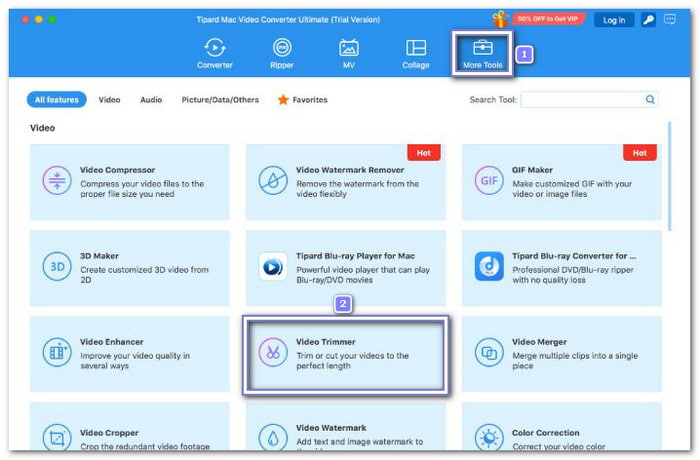700x460 pixels.
Task: Filter tools by Audio category
Action: pyautogui.click(x=151, y=100)
